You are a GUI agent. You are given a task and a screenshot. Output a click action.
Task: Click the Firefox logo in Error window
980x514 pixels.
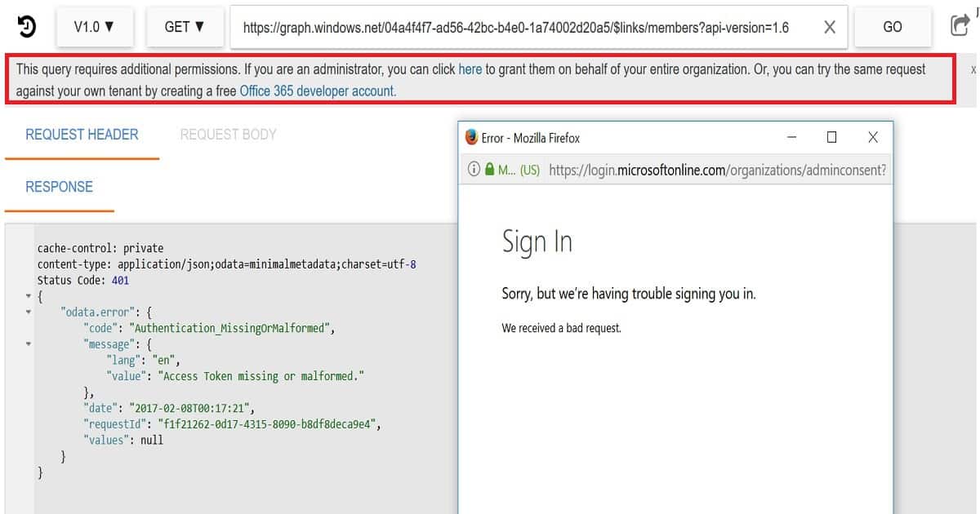[x=471, y=138]
